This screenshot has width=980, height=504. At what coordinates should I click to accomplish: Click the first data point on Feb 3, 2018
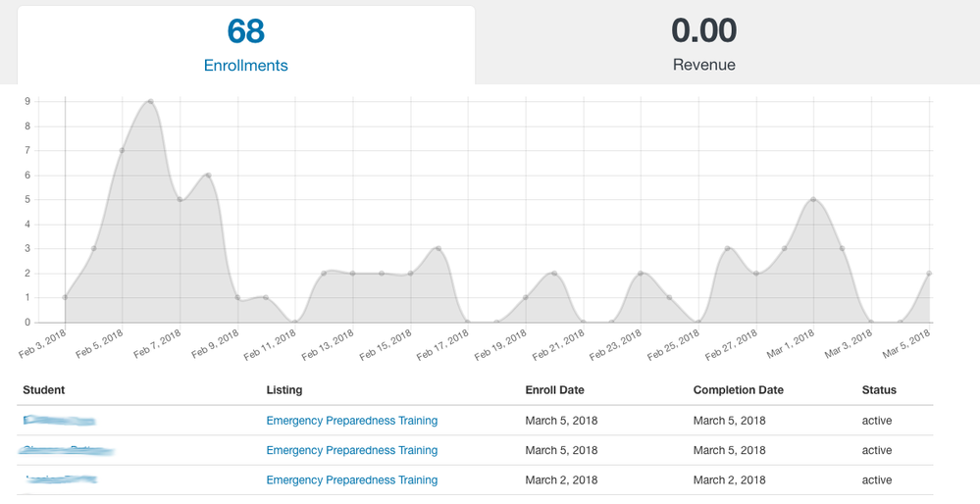click(65, 297)
